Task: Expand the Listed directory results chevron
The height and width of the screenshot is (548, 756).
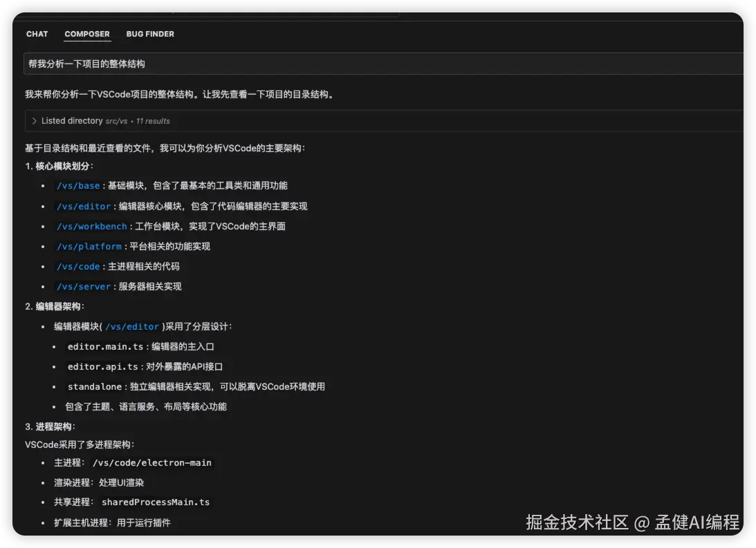Action: (34, 121)
